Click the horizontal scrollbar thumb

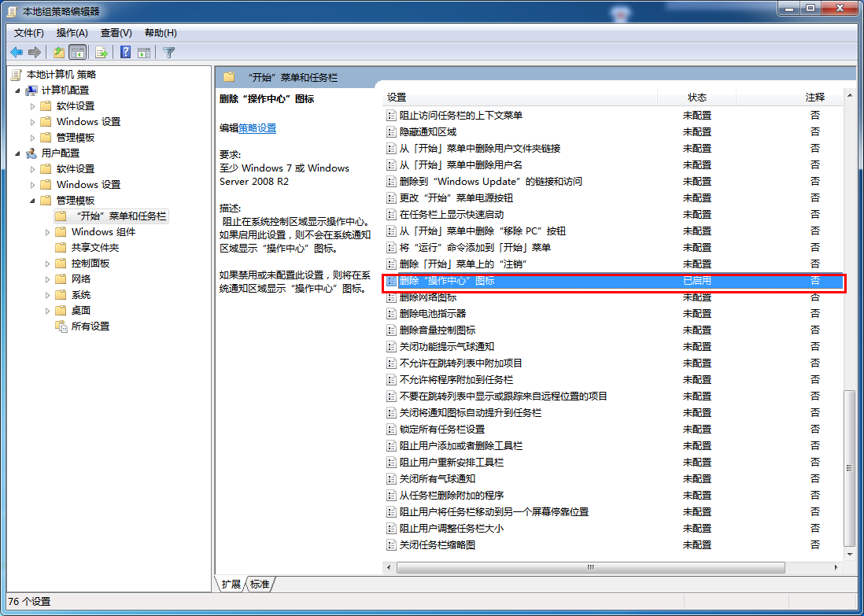591,567
